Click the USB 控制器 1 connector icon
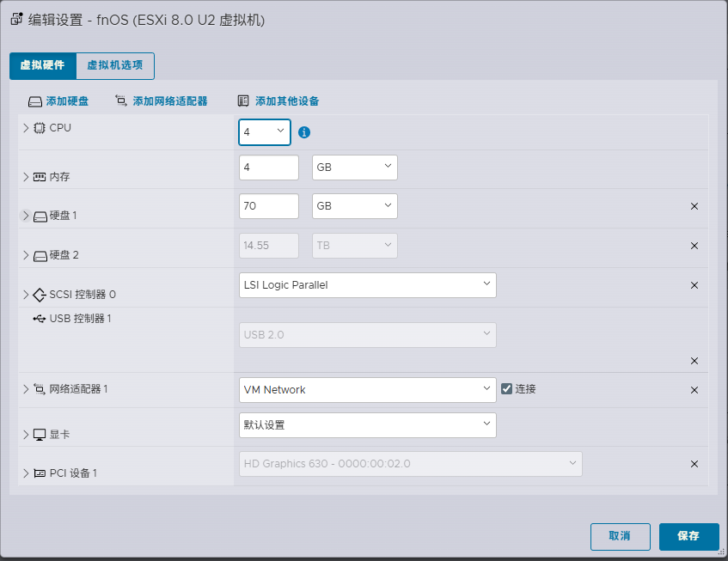This screenshot has height=561, width=728. (x=38, y=318)
